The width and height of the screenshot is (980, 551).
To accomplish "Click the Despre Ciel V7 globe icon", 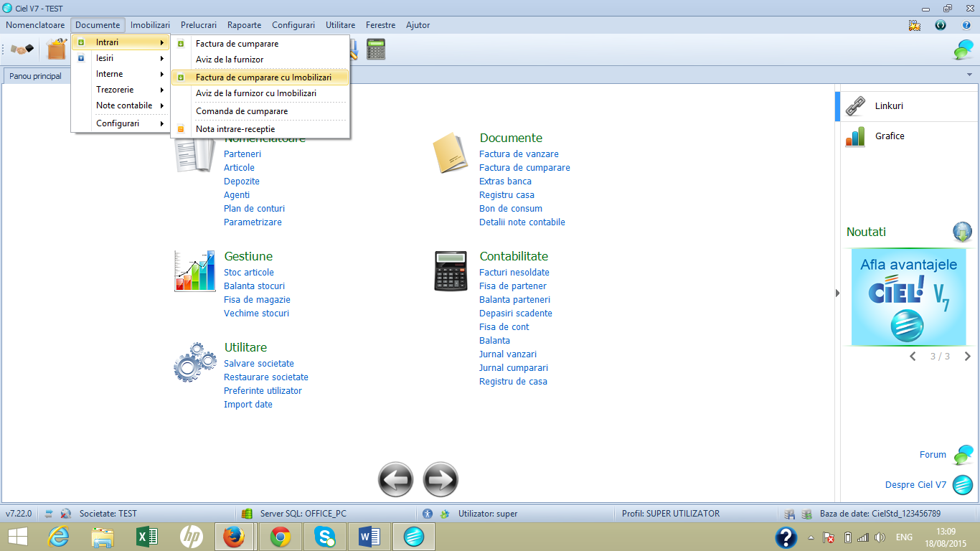I will 962,485.
